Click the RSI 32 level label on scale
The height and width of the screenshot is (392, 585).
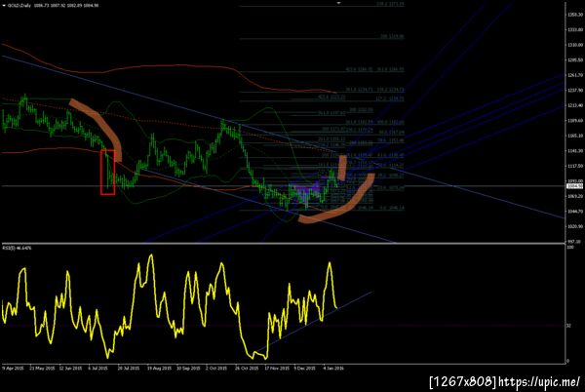pyautogui.click(x=568, y=326)
